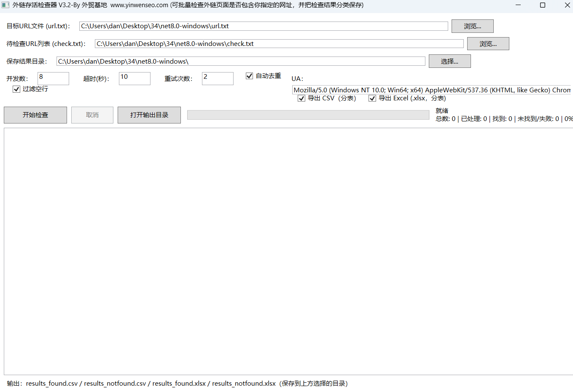Maximize the application window
Screen dimensions: 573x392
pos(543,5)
